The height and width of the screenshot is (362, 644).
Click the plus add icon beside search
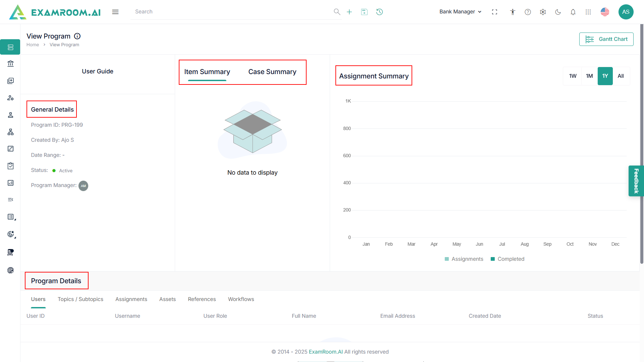point(349,12)
